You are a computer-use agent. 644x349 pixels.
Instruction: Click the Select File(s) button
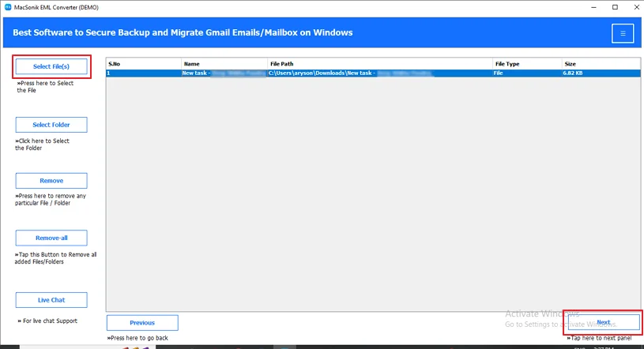[51, 66]
